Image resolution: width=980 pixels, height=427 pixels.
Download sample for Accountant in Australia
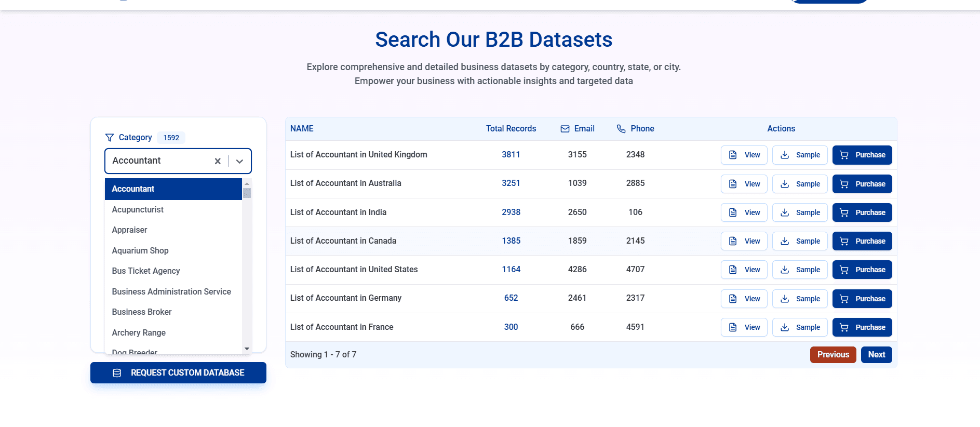point(799,184)
